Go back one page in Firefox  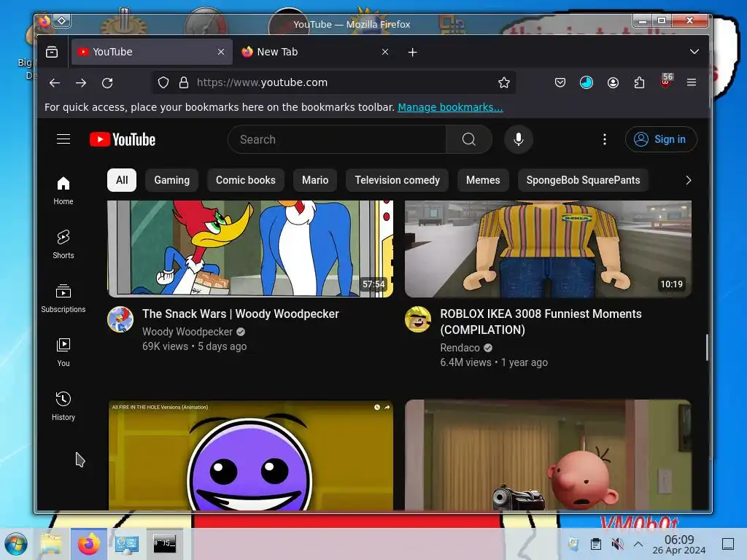(55, 82)
